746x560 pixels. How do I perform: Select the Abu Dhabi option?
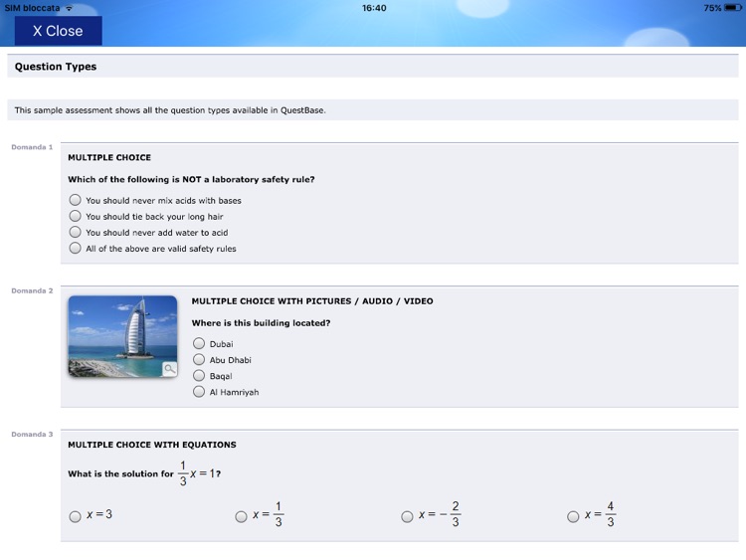(199, 359)
